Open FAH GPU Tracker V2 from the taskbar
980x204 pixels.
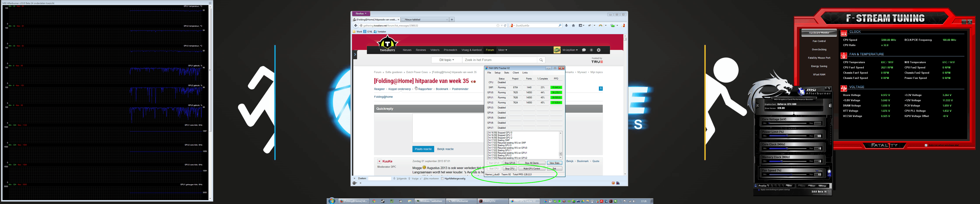[x=524, y=201]
